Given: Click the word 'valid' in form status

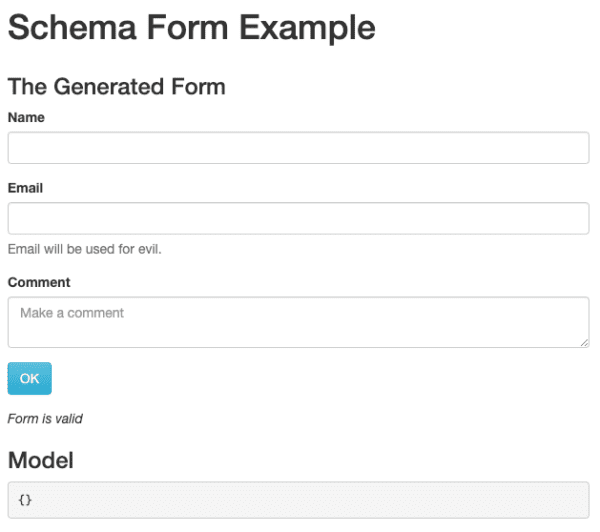Looking at the screenshot, I should (69, 419).
